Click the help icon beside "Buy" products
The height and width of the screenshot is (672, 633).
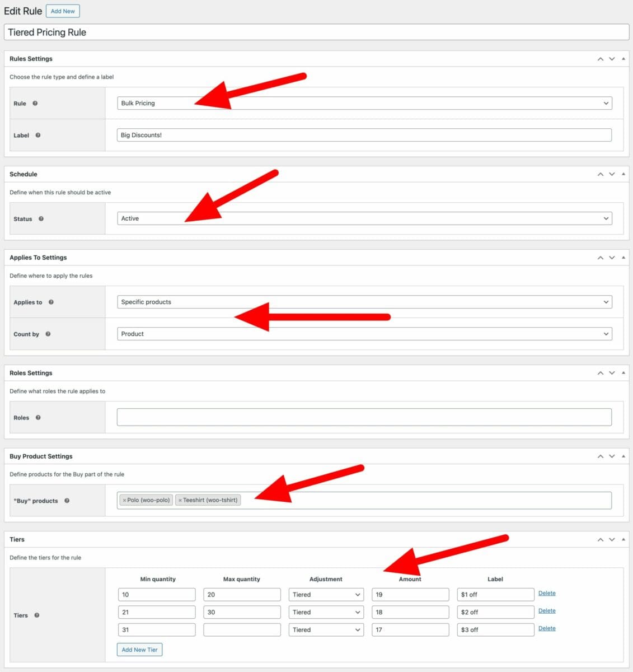[x=67, y=501]
